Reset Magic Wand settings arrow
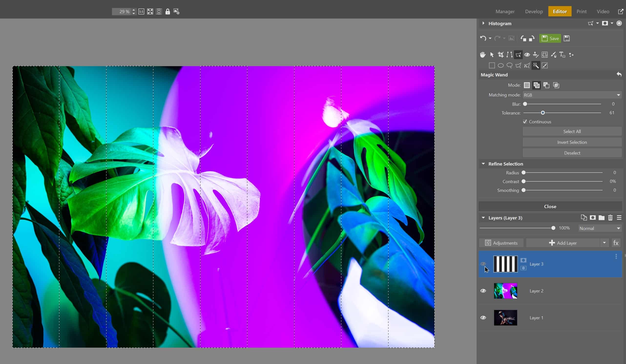The height and width of the screenshot is (364, 626). [619, 74]
